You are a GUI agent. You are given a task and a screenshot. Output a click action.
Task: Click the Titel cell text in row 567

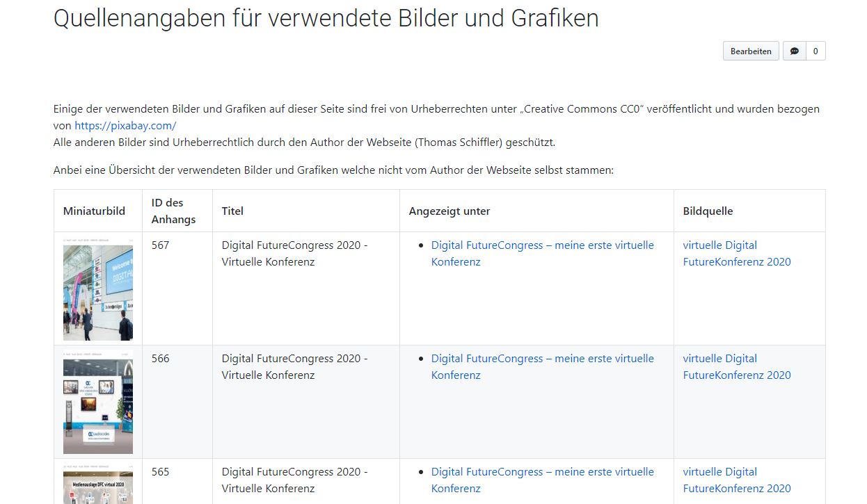pyautogui.click(x=295, y=254)
